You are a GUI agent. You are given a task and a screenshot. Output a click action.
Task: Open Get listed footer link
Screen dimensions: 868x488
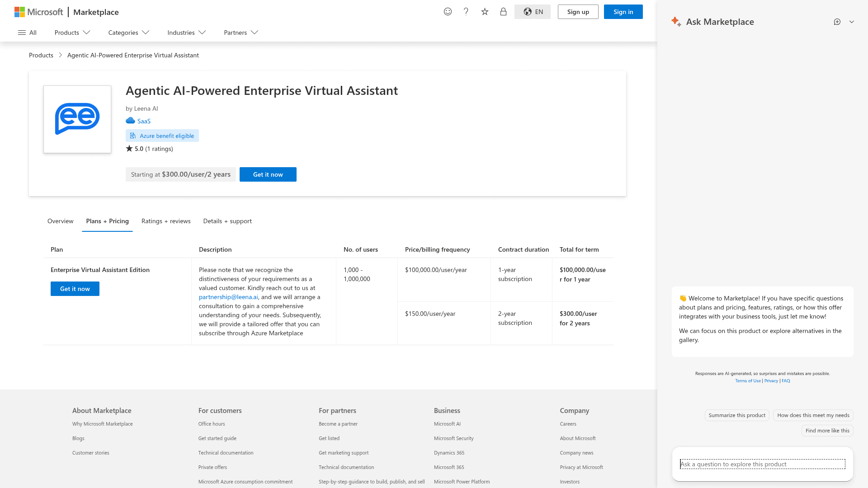tap(329, 438)
